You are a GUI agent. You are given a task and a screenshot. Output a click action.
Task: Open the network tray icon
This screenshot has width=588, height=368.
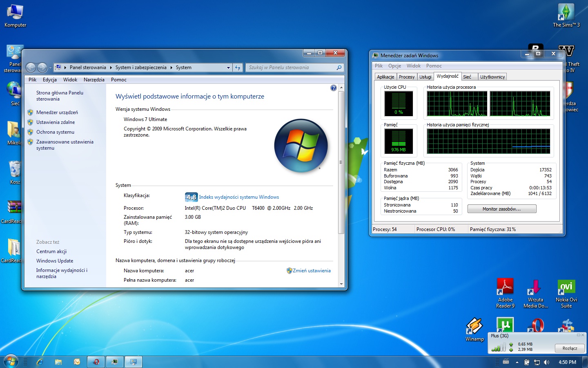point(537,362)
